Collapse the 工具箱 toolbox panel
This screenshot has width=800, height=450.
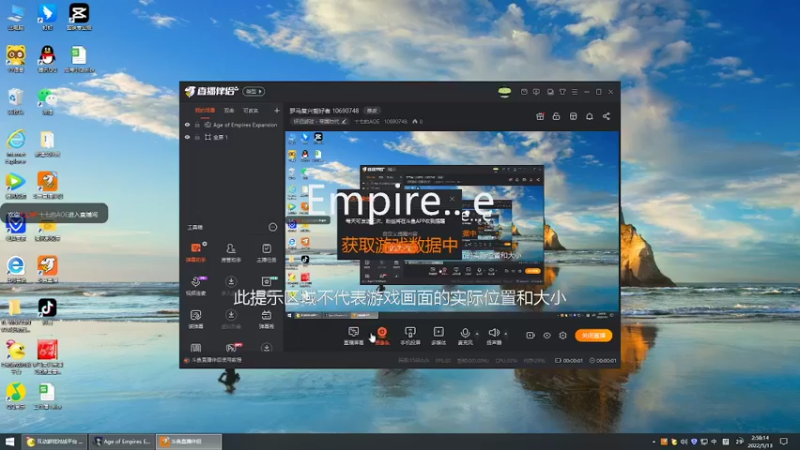tap(272, 227)
